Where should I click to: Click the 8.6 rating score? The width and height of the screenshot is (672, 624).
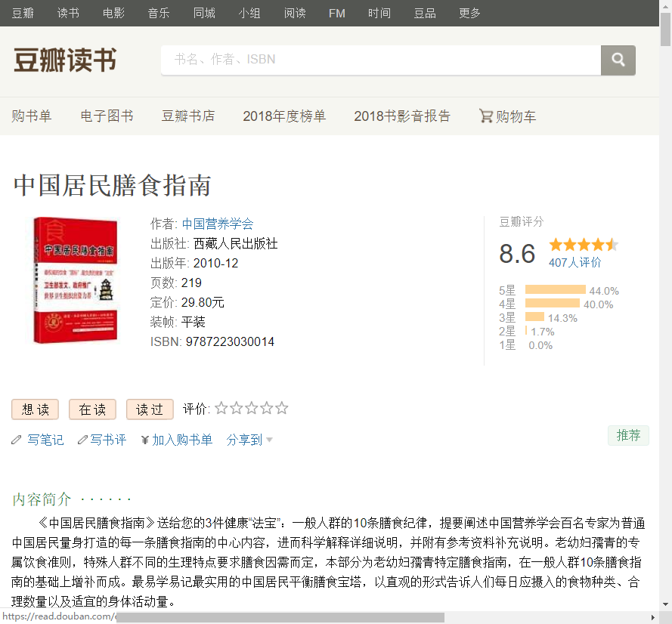(x=517, y=254)
